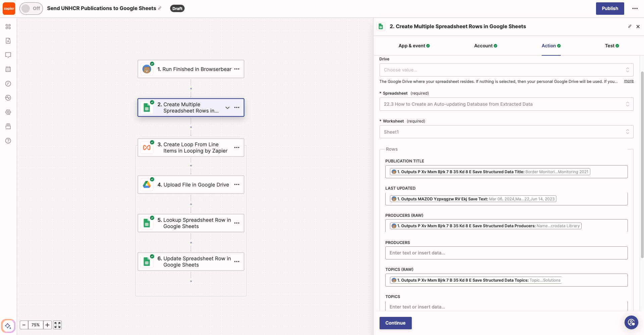The image size is (644, 335).
Task: Edit the Zap title pencil icon
Action: pyautogui.click(x=160, y=8)
